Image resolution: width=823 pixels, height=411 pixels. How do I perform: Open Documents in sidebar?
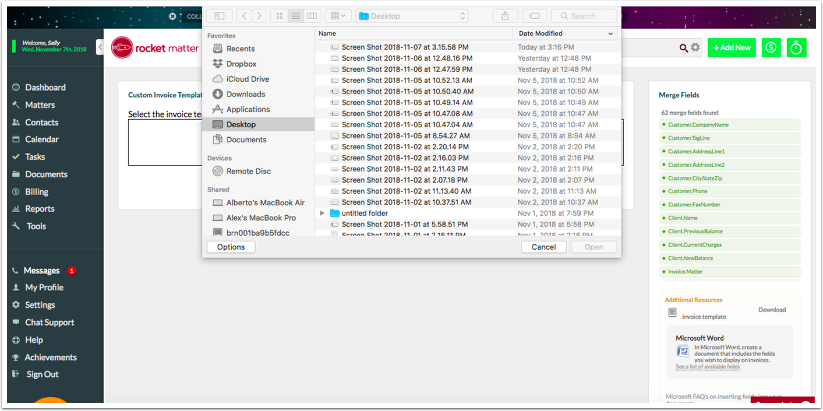click(x=246, y=140)
